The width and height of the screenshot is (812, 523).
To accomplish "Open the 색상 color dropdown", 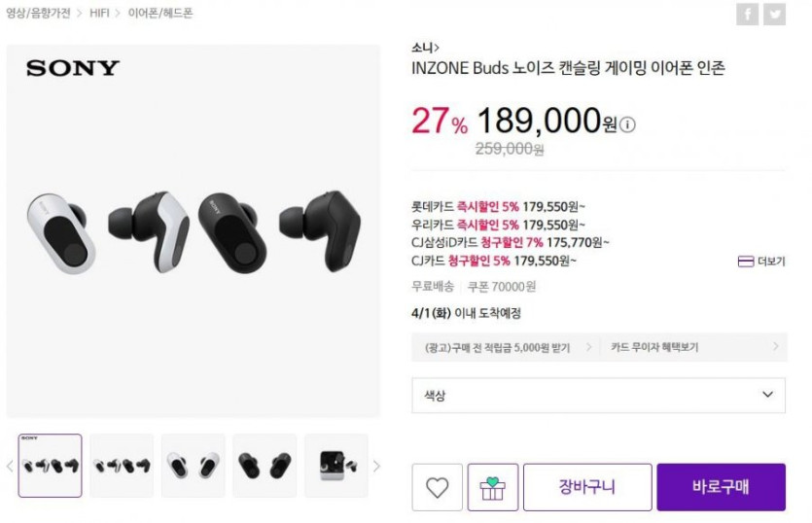I will 598,395.
